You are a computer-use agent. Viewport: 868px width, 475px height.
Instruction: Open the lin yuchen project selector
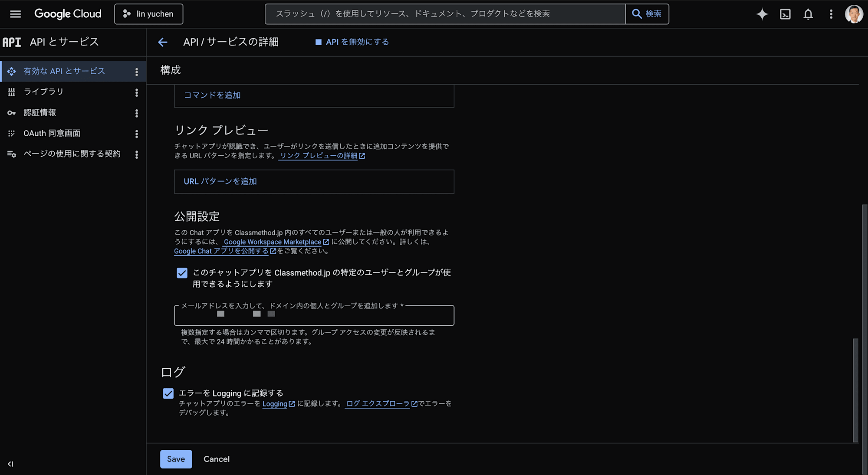tap(148, 14)
